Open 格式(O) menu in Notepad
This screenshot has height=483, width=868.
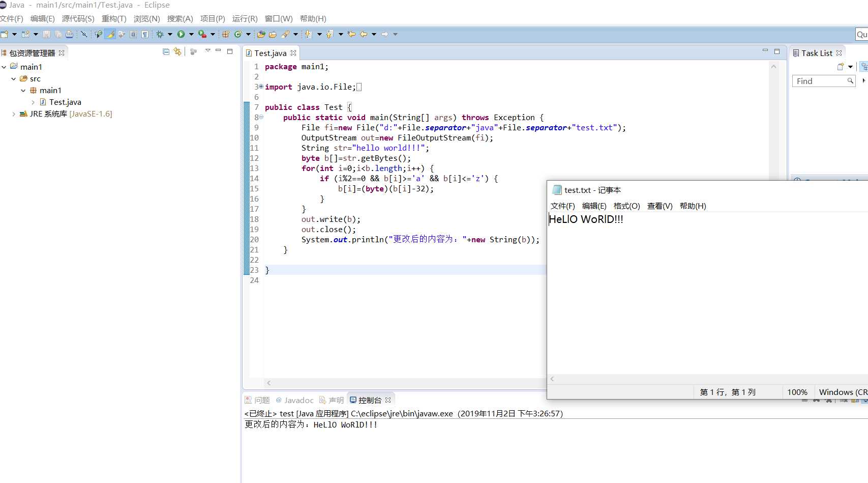click(626, 206)
